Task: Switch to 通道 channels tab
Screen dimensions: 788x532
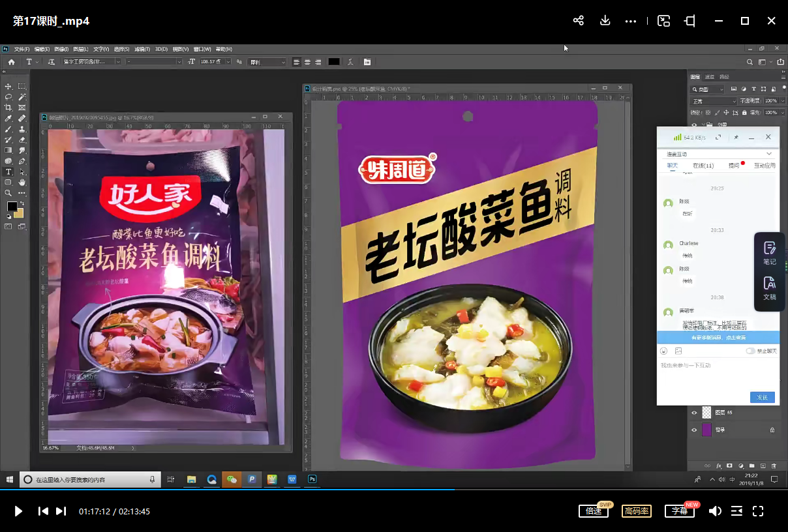Action: 710,77
